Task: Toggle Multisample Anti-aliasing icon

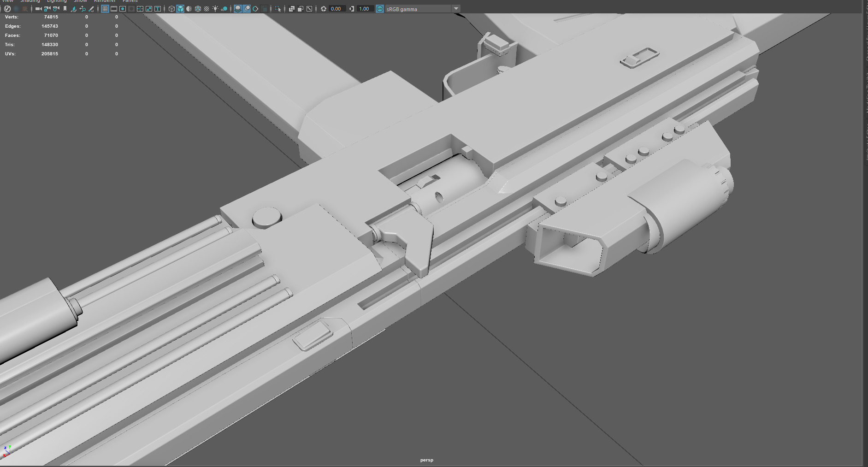Action: pyautogui.click(x=255, y=9)
